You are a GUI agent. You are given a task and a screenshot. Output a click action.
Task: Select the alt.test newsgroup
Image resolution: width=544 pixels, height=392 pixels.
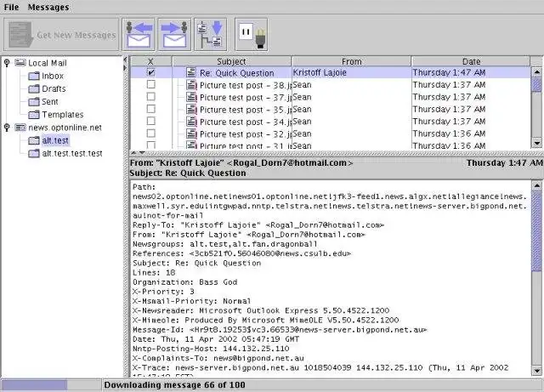coord(55,140)
